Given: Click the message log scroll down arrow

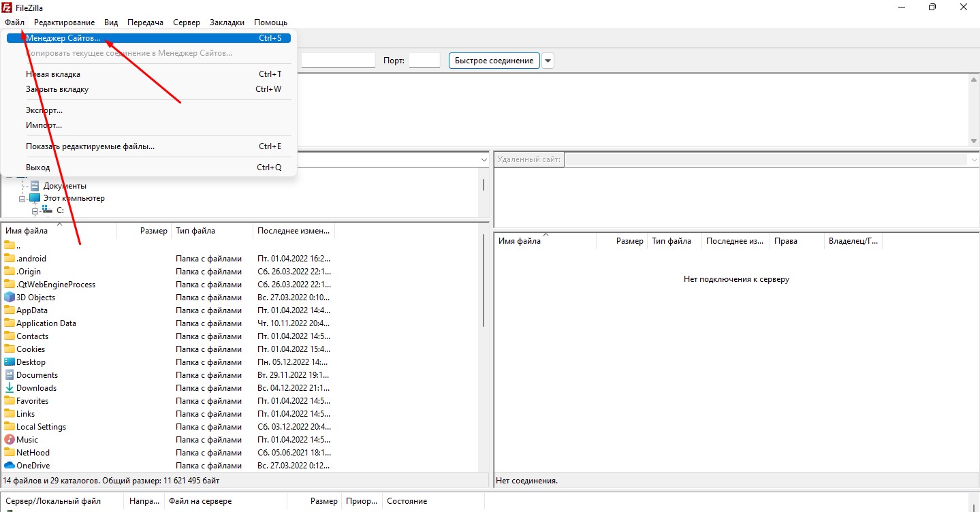Looking at the screenshot, I should [973, 141].
